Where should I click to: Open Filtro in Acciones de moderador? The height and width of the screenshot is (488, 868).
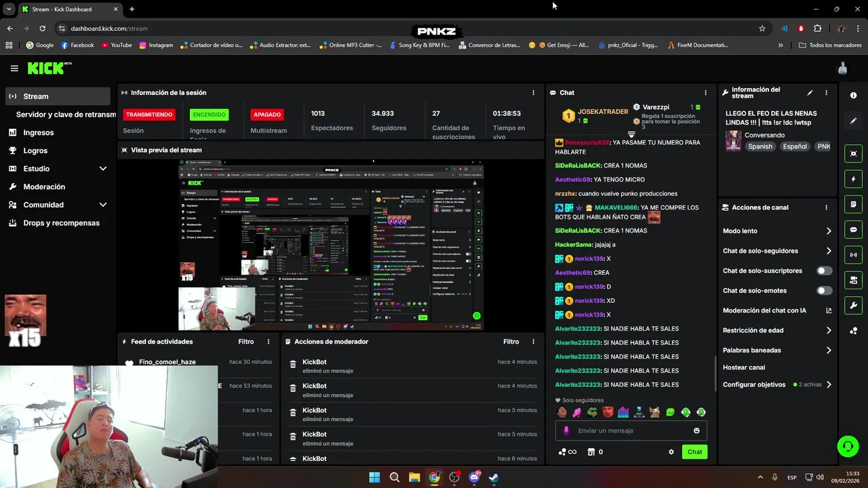pyautogui.click(x=511, y=342)
